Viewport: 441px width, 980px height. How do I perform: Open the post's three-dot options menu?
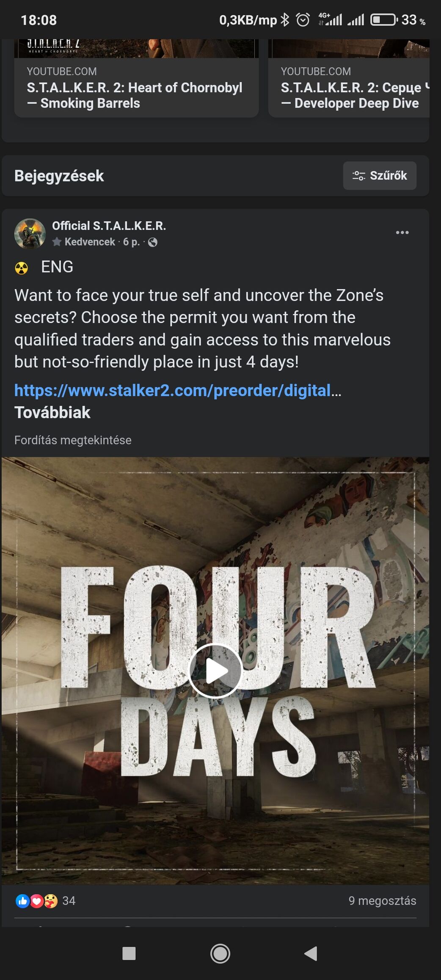[402, 232]
